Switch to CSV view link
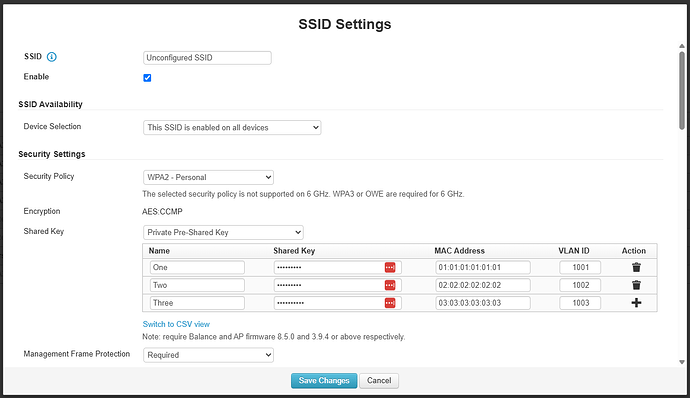 (176, 324)
